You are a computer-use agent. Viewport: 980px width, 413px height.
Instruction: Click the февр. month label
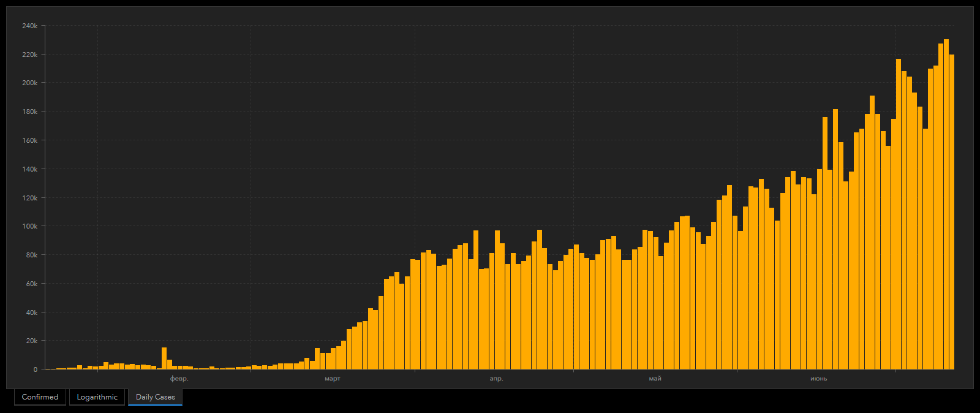pos(179,379)
